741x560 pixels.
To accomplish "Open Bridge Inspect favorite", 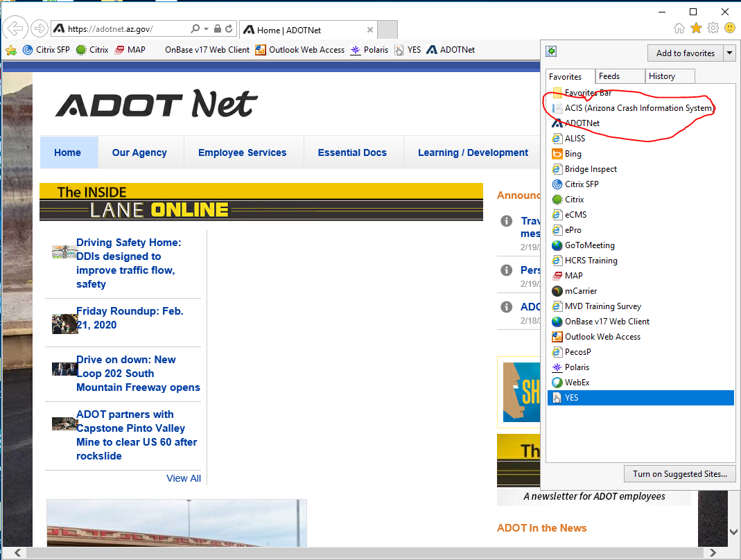I will pos(640,168).
